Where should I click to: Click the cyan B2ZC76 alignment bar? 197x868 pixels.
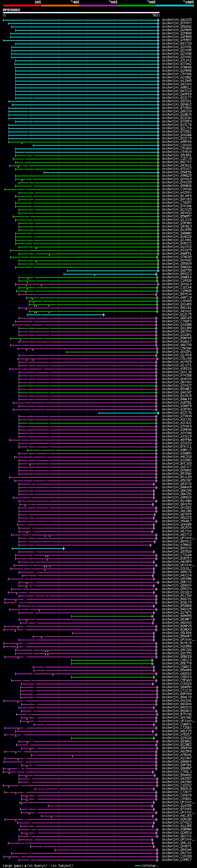pyautogui.click(x=129, y=413)
